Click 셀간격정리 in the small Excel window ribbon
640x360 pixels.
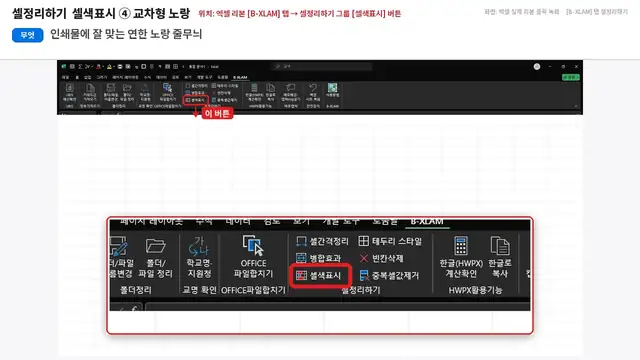(197, 86)
